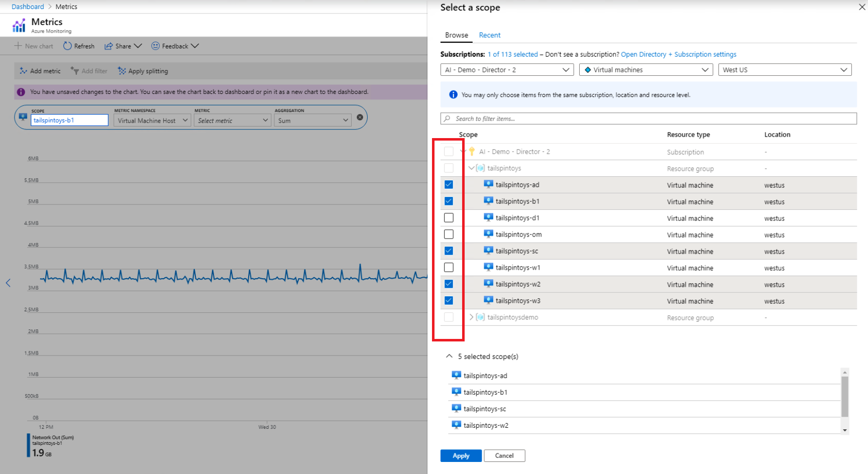Check the tailspintoys-om checkbox

pos(449,234)
